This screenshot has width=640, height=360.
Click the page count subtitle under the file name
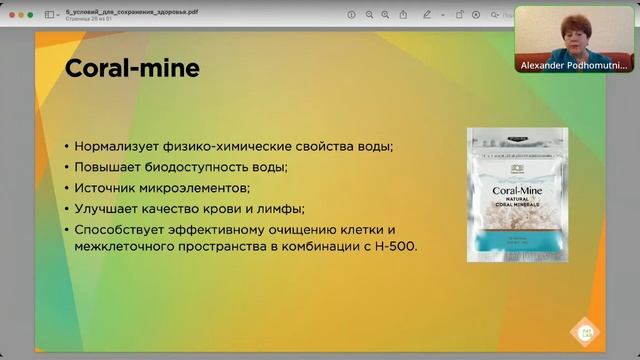coord(88,18)
